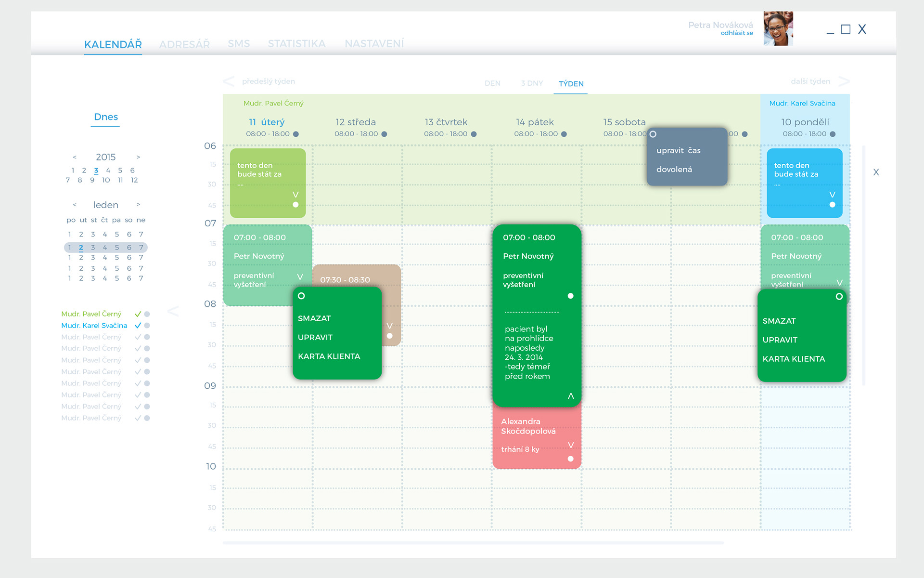This screenshot has height=578, width=924.
Task: Click odhlásit se link
Action: coord(736,33)
